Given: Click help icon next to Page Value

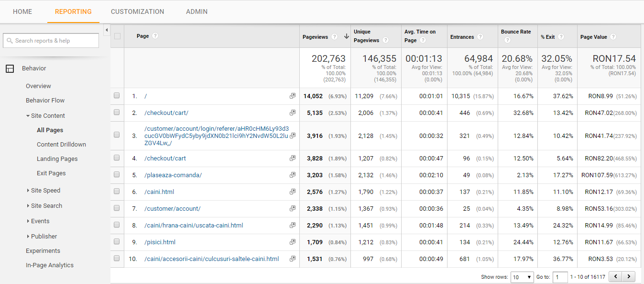Looking at the screenshot, I should point(613,37).
